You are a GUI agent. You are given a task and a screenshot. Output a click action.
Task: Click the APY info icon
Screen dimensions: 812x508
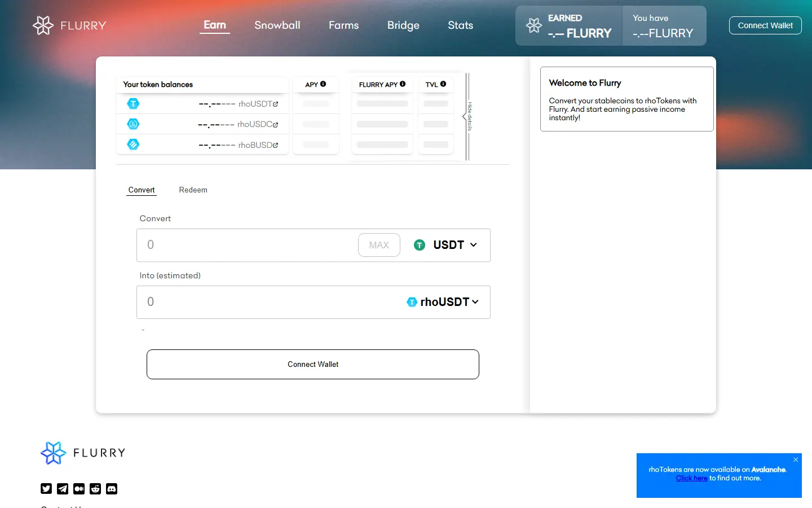point(323,84)
